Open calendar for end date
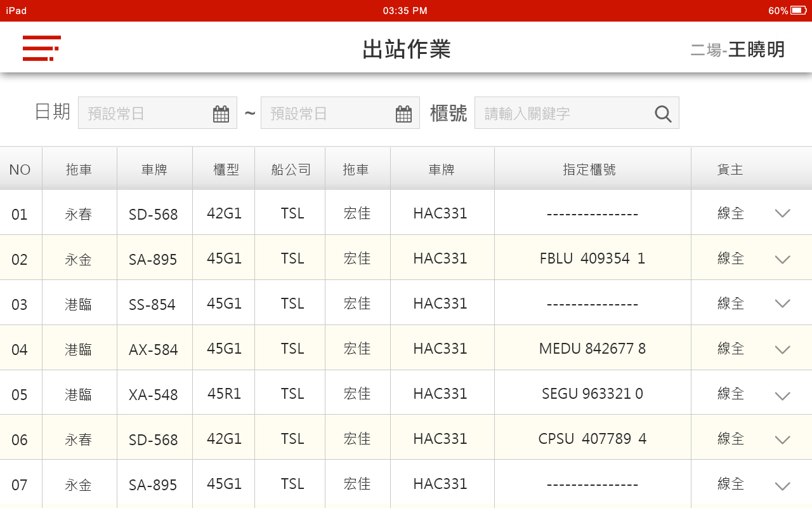 tap(403, 114)
